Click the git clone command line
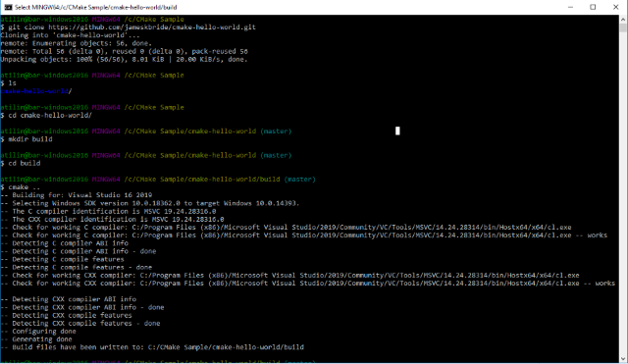 (x=129, y=27)
